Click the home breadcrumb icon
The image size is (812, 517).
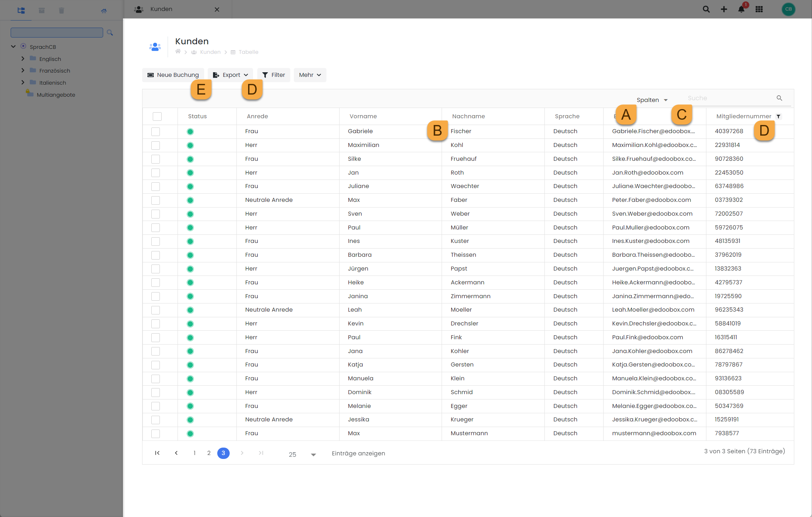point(178,52)
